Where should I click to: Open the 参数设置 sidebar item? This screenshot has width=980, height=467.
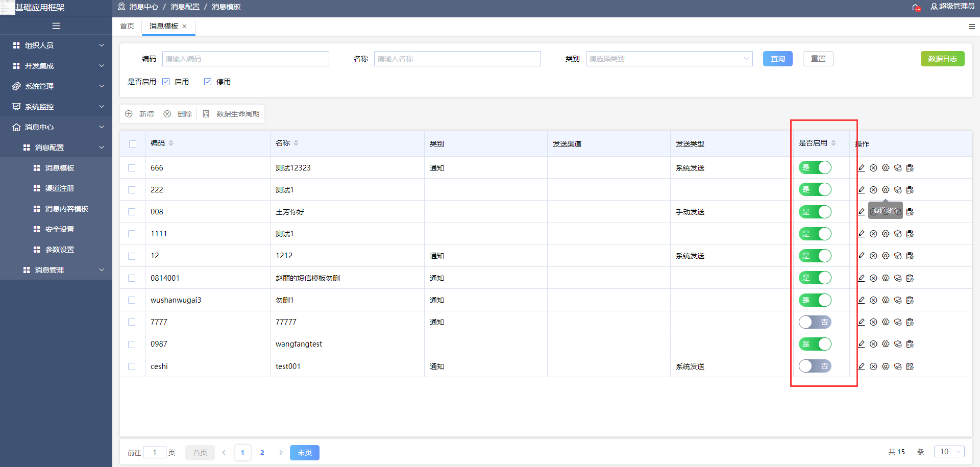(56, 250)
